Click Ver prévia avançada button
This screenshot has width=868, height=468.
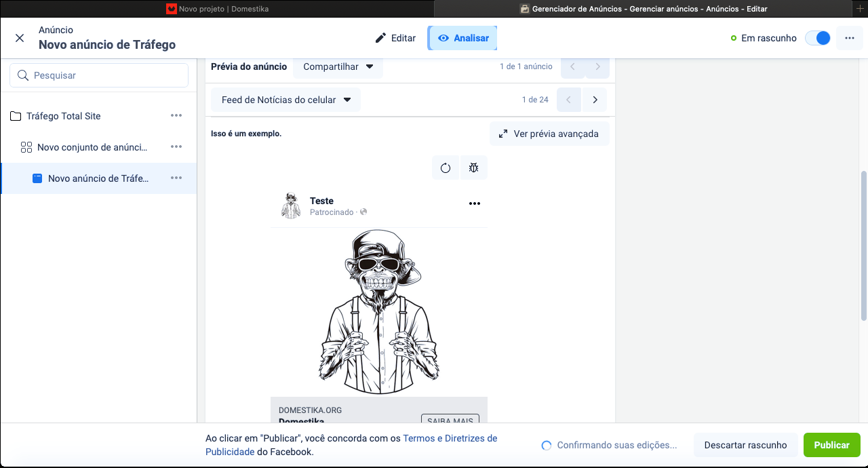[549, 134]
